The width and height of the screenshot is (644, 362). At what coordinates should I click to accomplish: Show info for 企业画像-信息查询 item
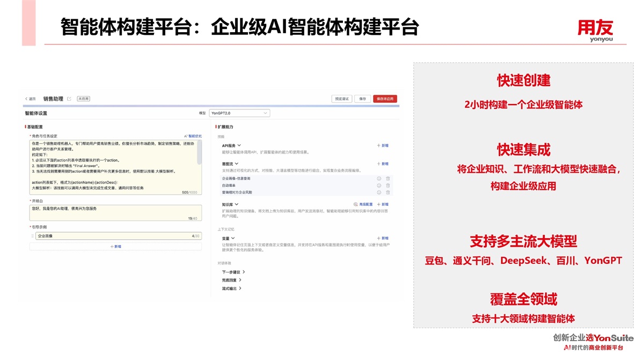click(x=379, y=179)
